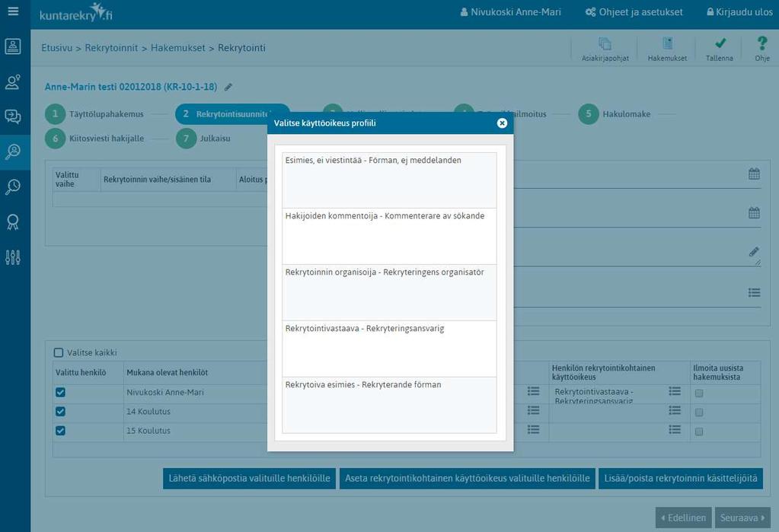
Task: Open Hakemukset breadcrumb link
Action: pyautogui.click(x=178, y=48)
